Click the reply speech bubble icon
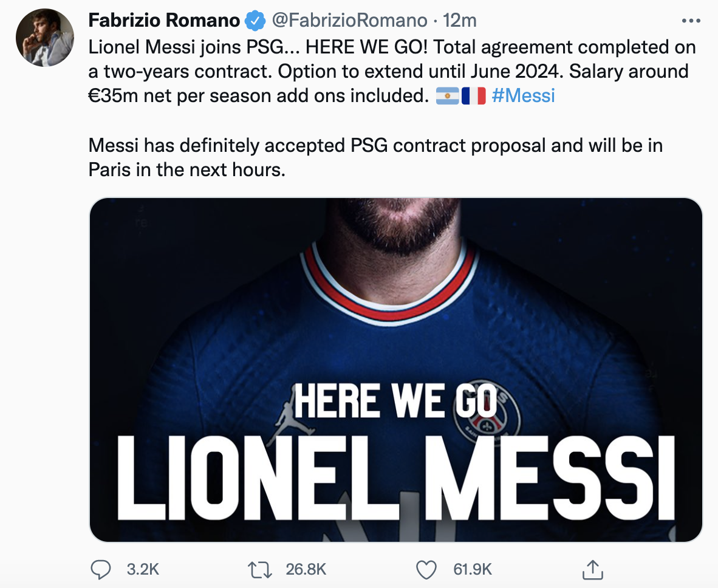Image resolution: width=718 pixels, height=588 pixels. click(100, 569)
